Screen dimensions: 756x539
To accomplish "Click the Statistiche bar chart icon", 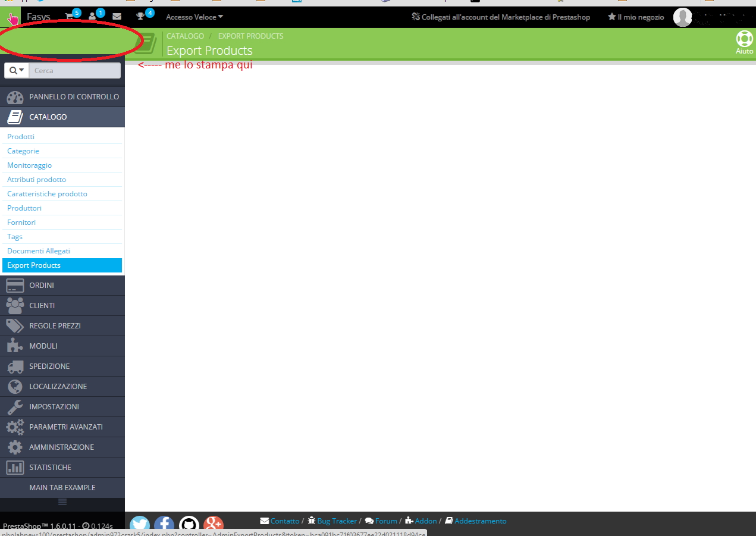I will pyautogui.click(x=15, y=468).
